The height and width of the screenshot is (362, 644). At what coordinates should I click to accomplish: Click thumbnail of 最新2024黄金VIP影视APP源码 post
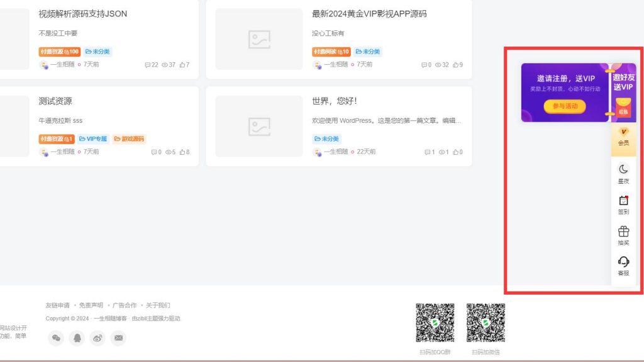point(259,40)
